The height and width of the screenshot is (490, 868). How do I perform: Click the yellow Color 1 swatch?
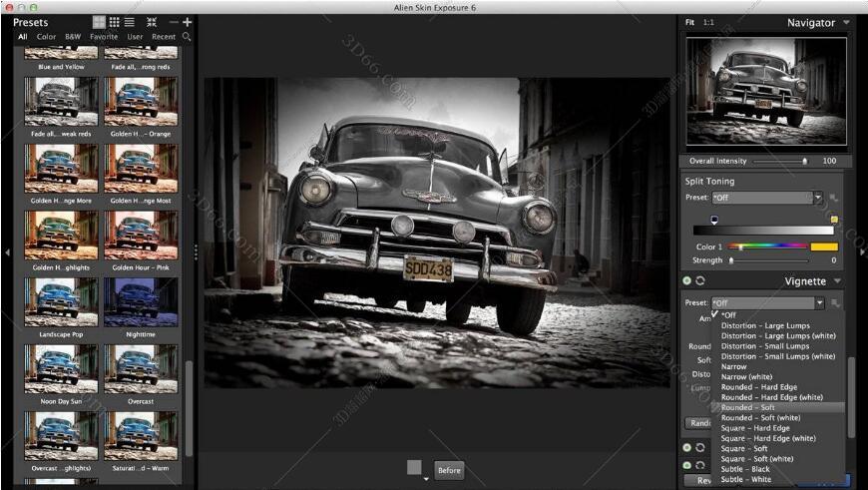(x=824, y=246)
